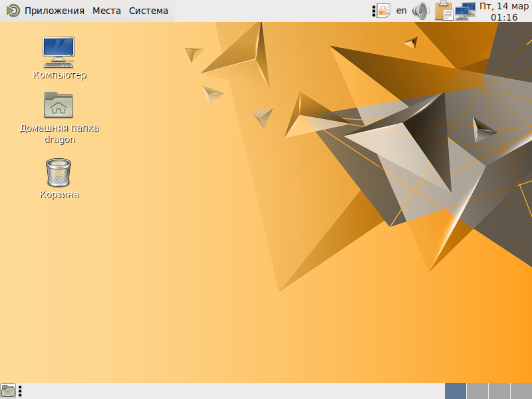
Task: Open the Места menu
Action: 106,11
